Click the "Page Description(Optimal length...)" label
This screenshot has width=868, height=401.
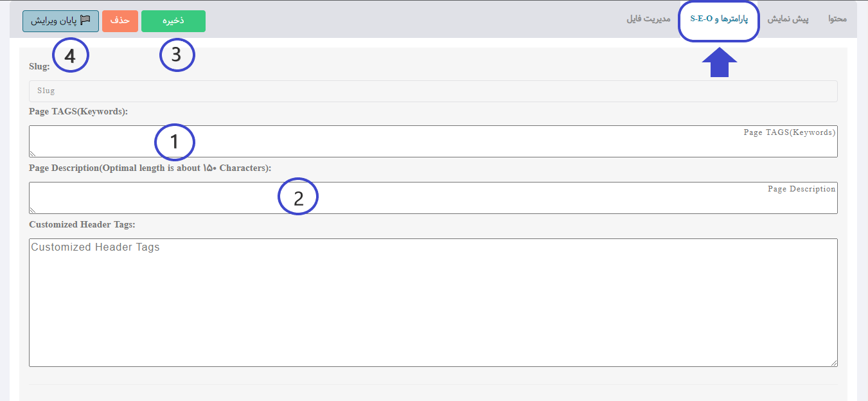[150, 168]
